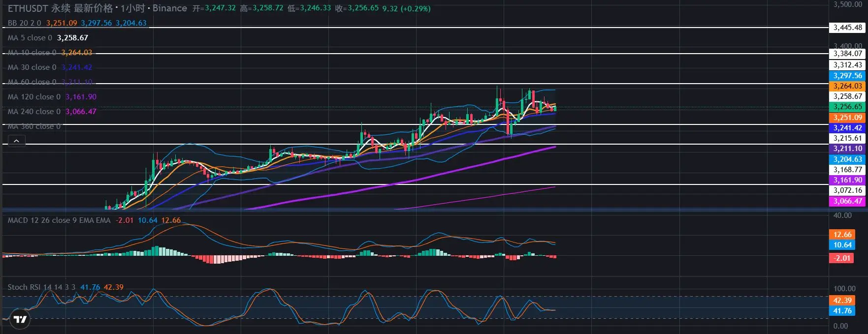Click the 3,168.77 horizontal line price label
Screen dimensions: 868x334
point(847,170)
